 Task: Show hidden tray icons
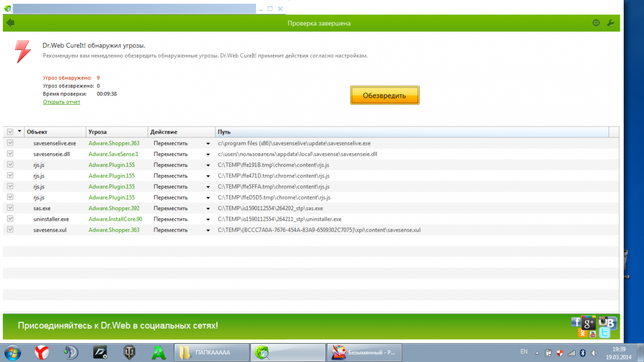point(537,353)
